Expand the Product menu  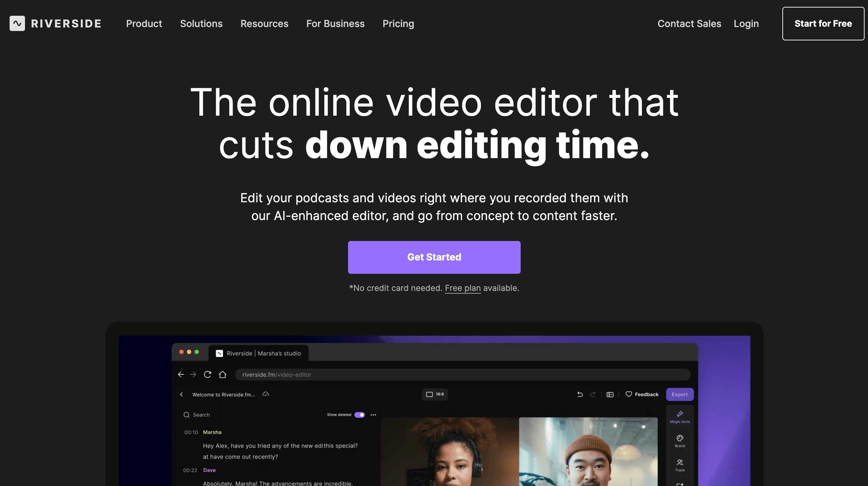144,23
